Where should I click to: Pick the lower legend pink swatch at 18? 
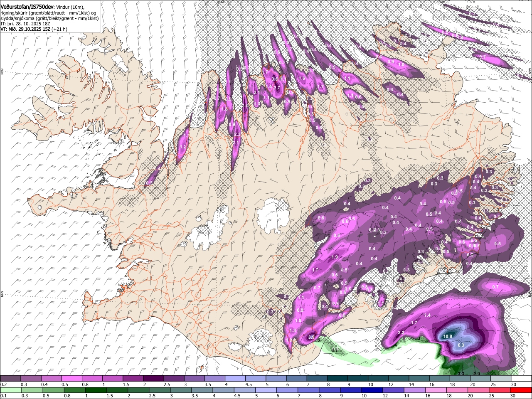(x=457, y=390)
